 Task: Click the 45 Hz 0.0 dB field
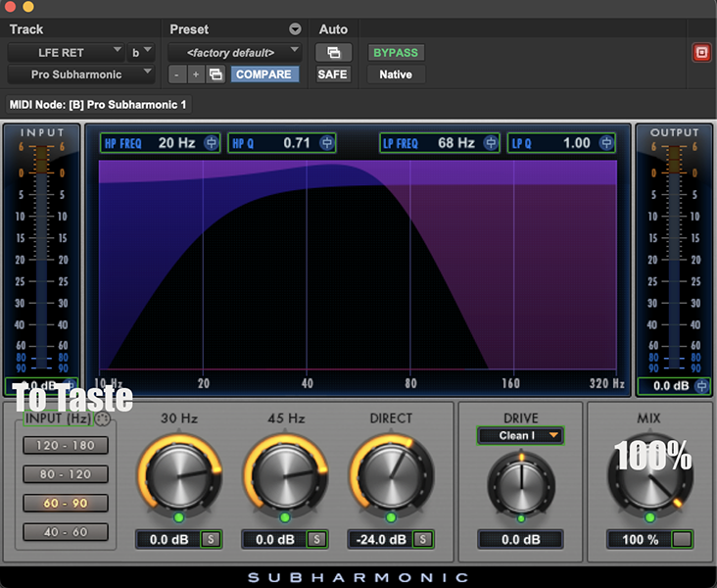(x=275, y=540)
